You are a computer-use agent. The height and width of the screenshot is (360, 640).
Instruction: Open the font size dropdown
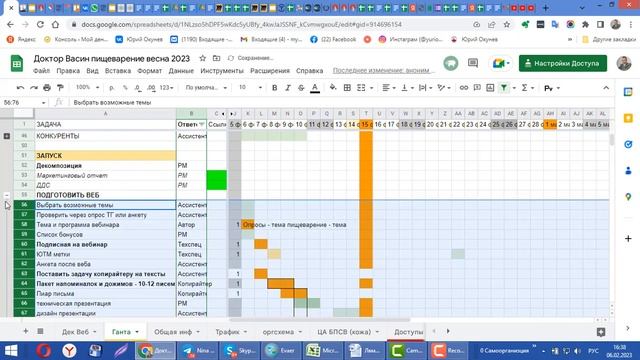tap(250, 87)
